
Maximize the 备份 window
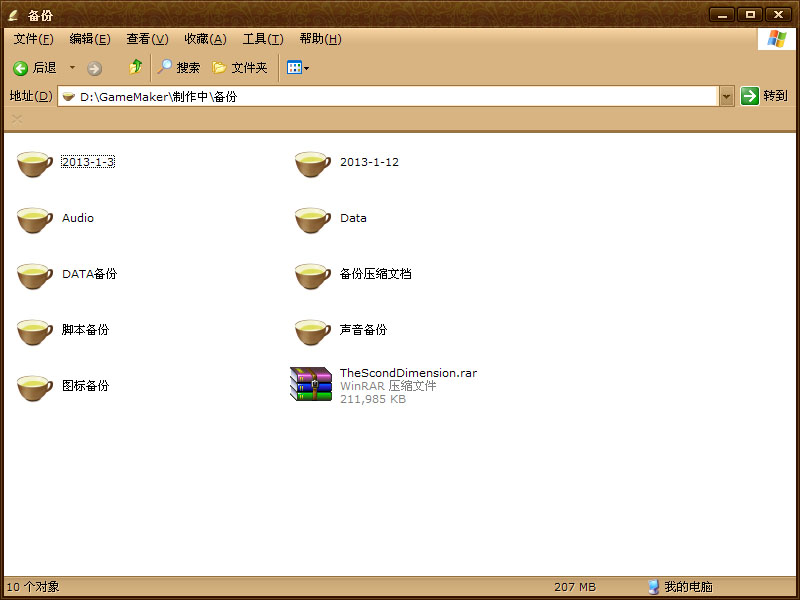point(750,14)
